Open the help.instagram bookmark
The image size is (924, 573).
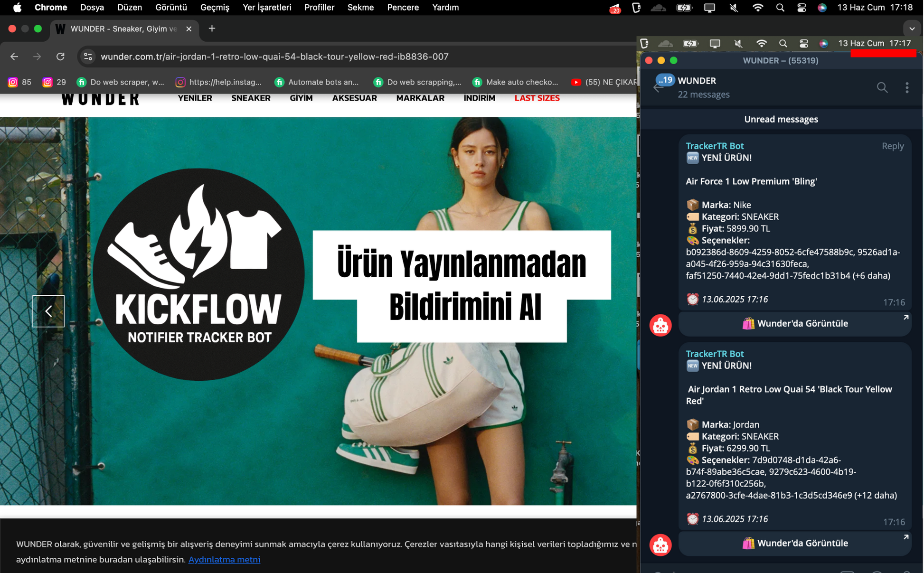tap(218, 82)
